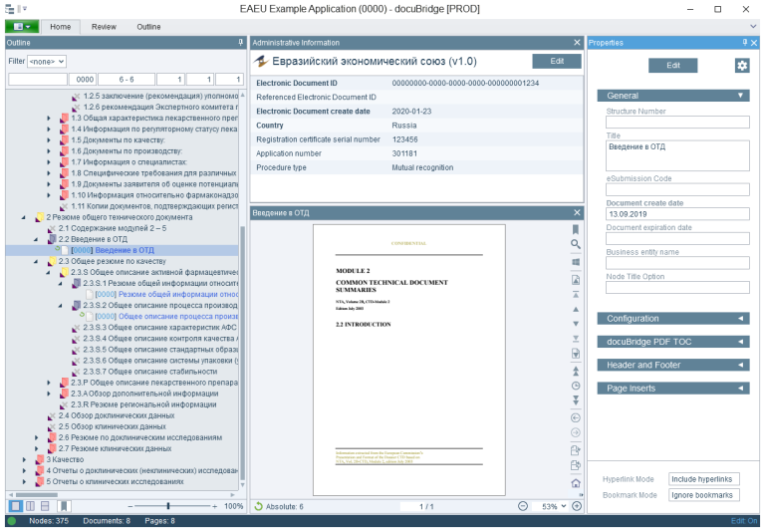
Task: Click the refresh icon beside Absolute: 6
Action: pyautogui.click(x=259, y=507)
